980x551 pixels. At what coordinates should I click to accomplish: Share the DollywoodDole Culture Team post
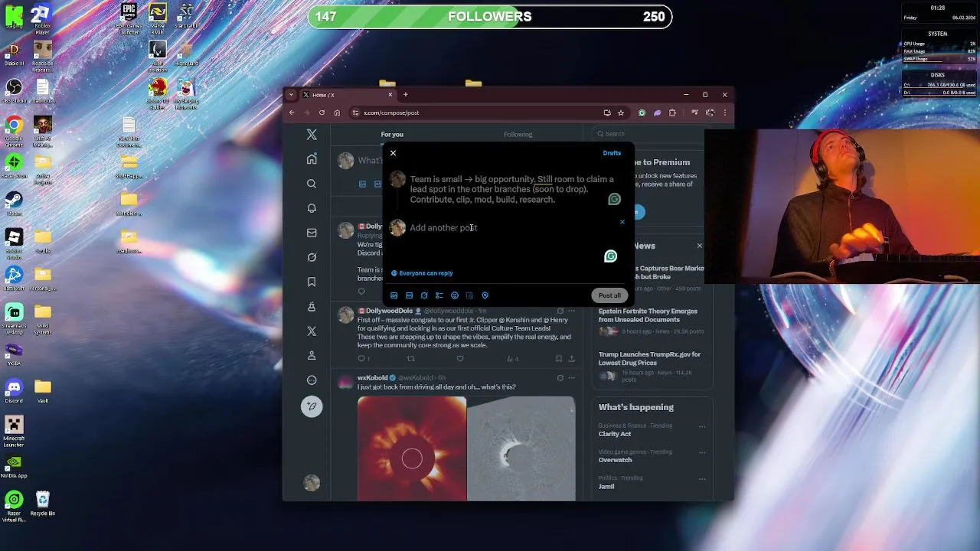tap(571, 358)
